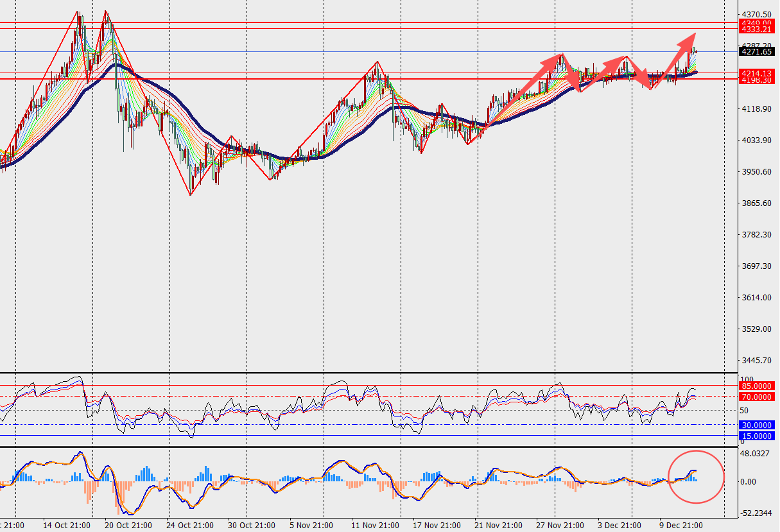Image resolution: width=780 pixels, height=532 pixels.
Task: Select the 9 Dec 21:00 time axis label
Action: (x=681, y=525)
